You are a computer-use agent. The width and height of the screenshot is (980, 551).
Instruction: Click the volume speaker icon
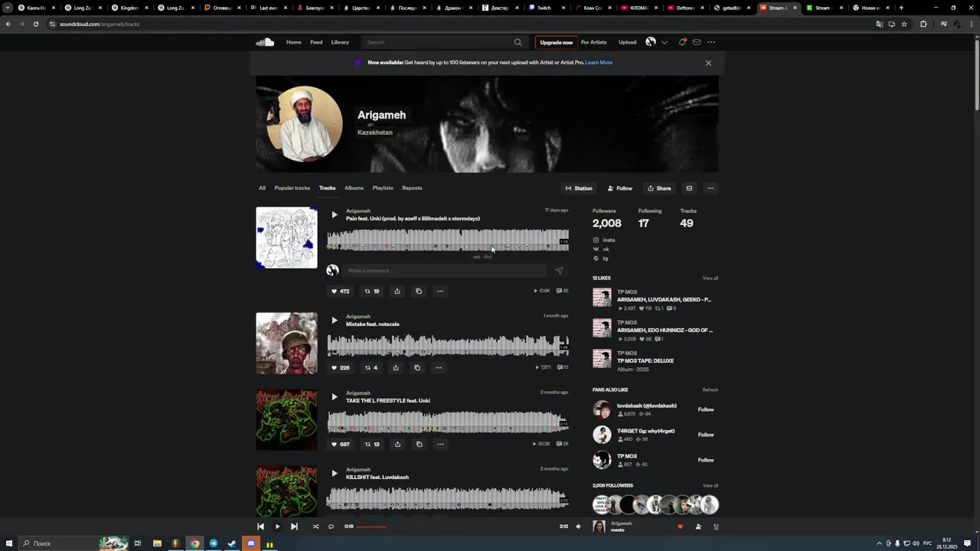pos(578,527)
